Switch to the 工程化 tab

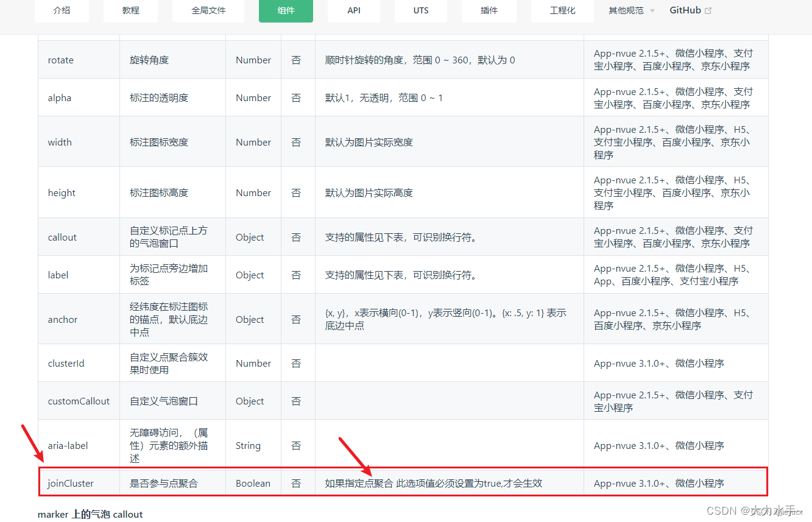coord(562,11)
